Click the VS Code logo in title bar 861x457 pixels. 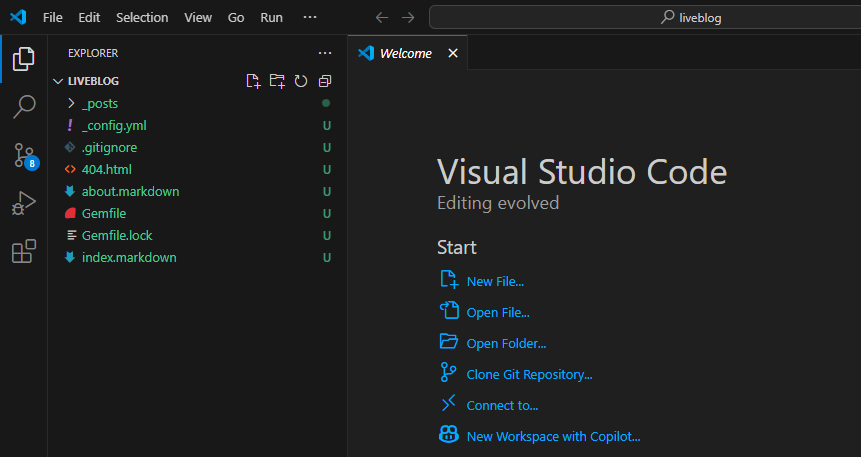[x=18, y=17]
